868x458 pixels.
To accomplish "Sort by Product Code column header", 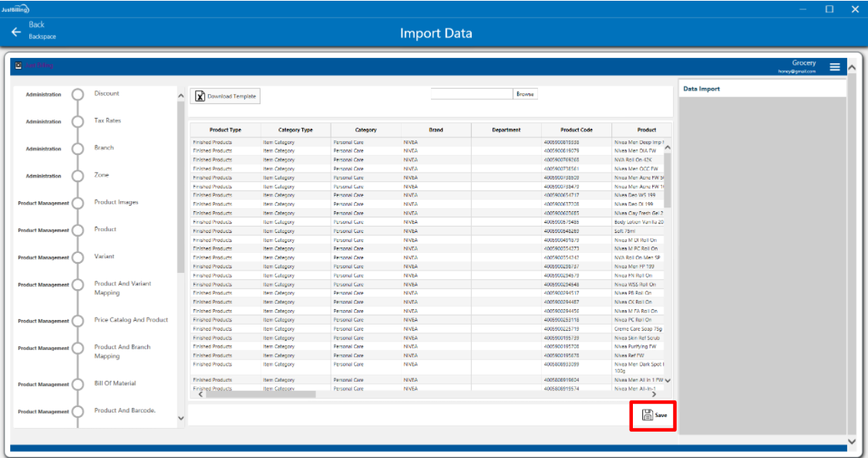I will pos(576,130).
